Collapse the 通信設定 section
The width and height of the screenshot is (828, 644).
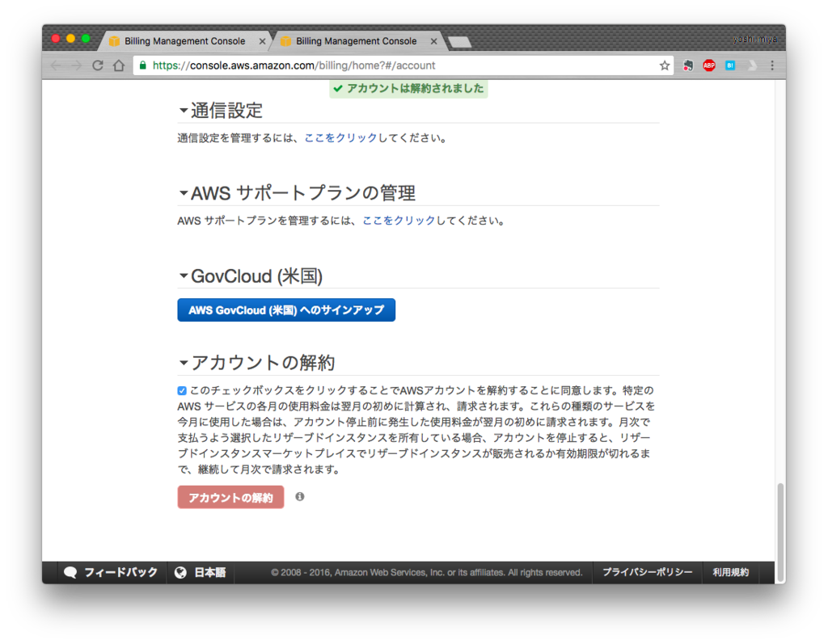[x=184, y=111]
